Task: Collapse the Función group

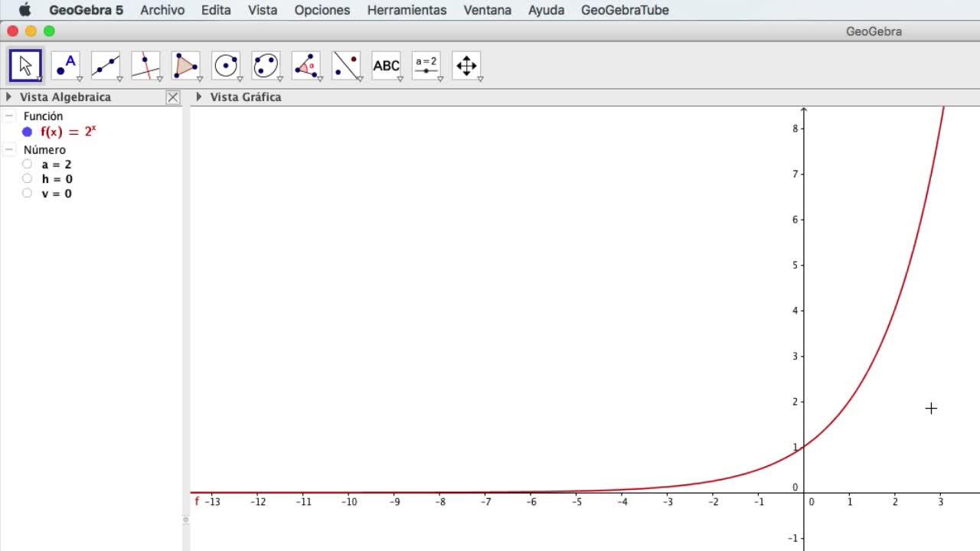Action: [x=9, y=116]
